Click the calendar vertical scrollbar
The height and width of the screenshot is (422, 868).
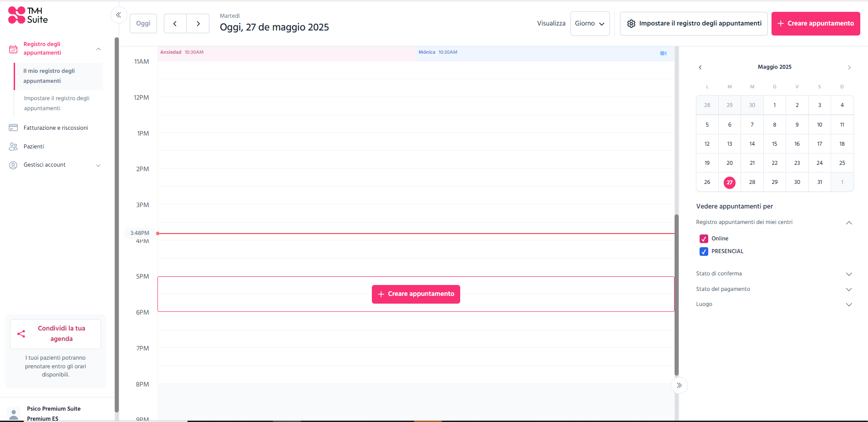(676, 295)
